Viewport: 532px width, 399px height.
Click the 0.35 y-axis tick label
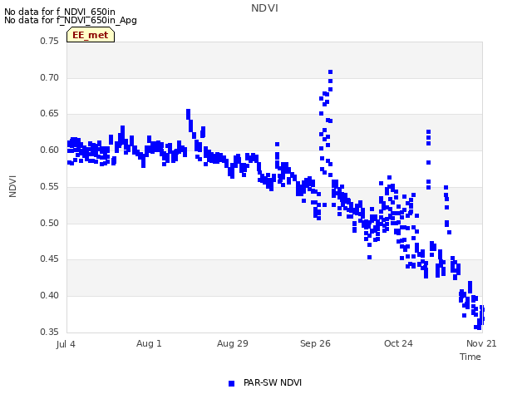50,332
